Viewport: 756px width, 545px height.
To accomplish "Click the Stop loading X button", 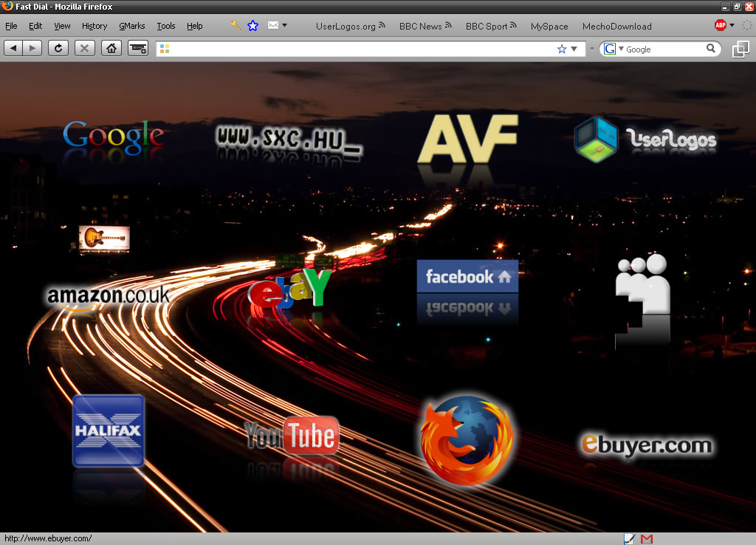I will click(85, 48).
